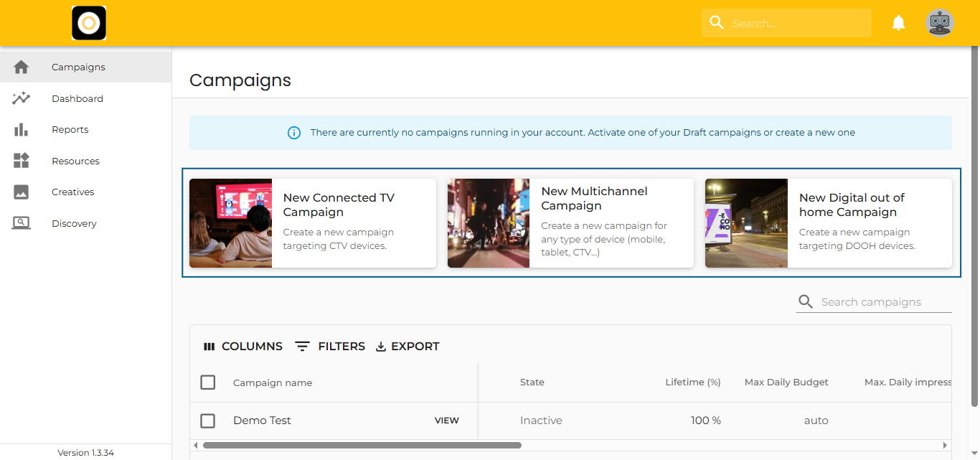Open the Dashboard chart icon
The width and height of the screenshot is (980, 460).
click(x=22, y=98)
